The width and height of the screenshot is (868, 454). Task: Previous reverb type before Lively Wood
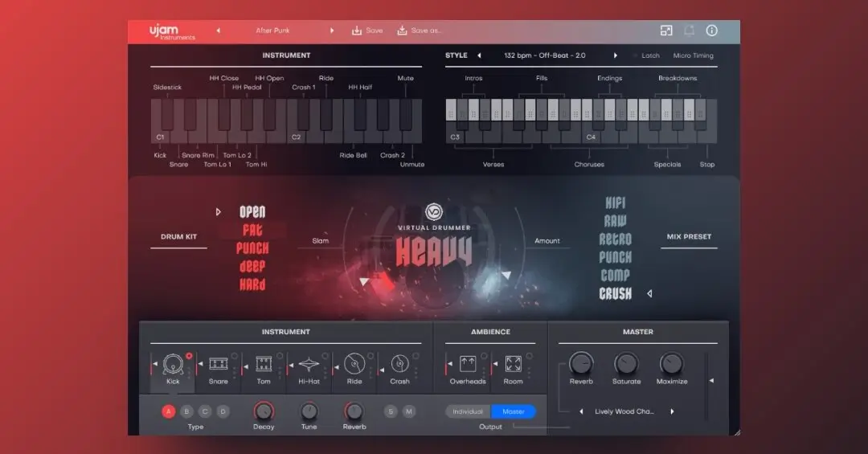coord(581,411)
